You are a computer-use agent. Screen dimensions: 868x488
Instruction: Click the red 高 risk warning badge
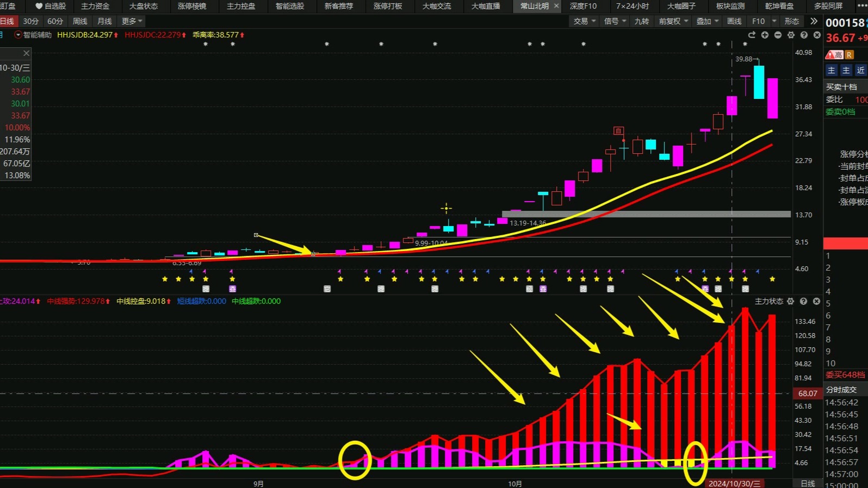coord(834,55)
